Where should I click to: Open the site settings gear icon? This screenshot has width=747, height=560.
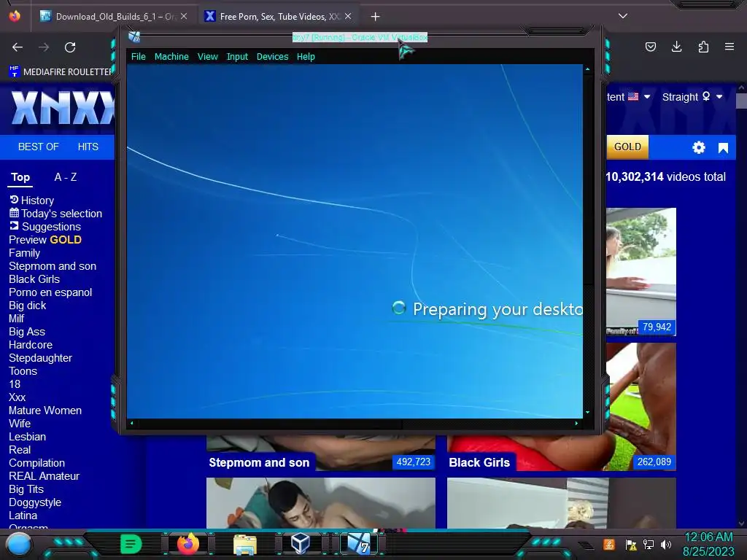tap(698, 147)
